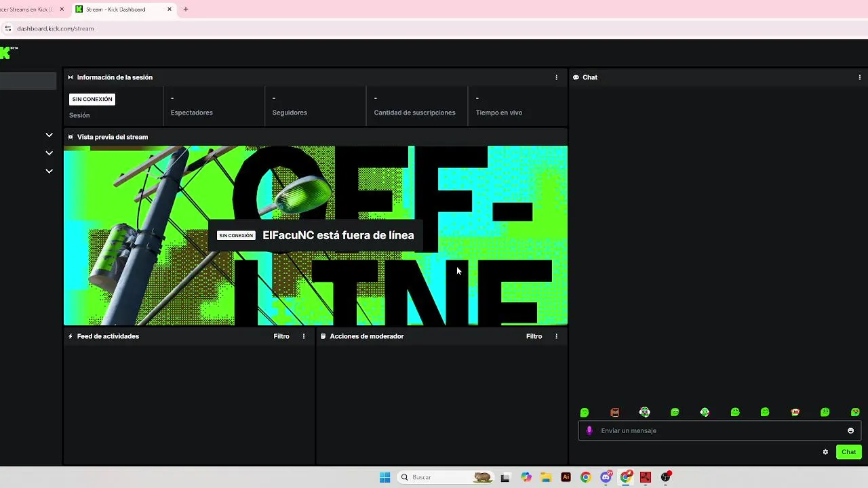Click SIN CONEXIÓN badge on stream preview
Viewport: 868px width, 488px height.
point(236,235)
